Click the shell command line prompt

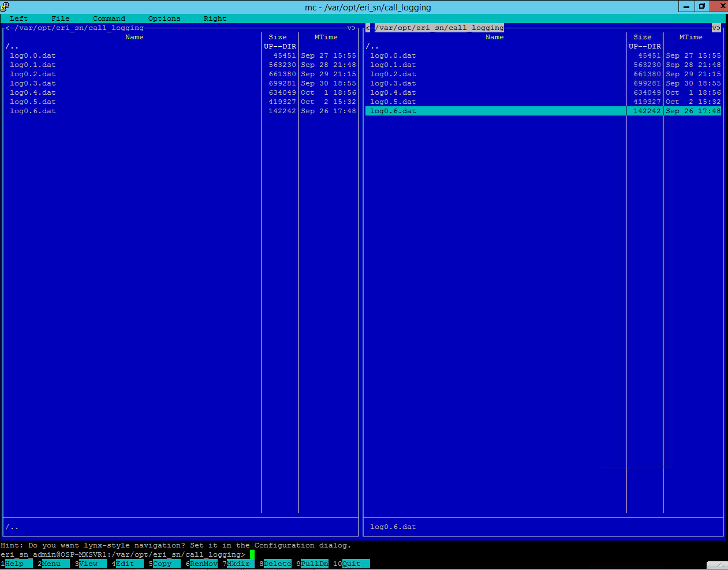pos(252,554)
